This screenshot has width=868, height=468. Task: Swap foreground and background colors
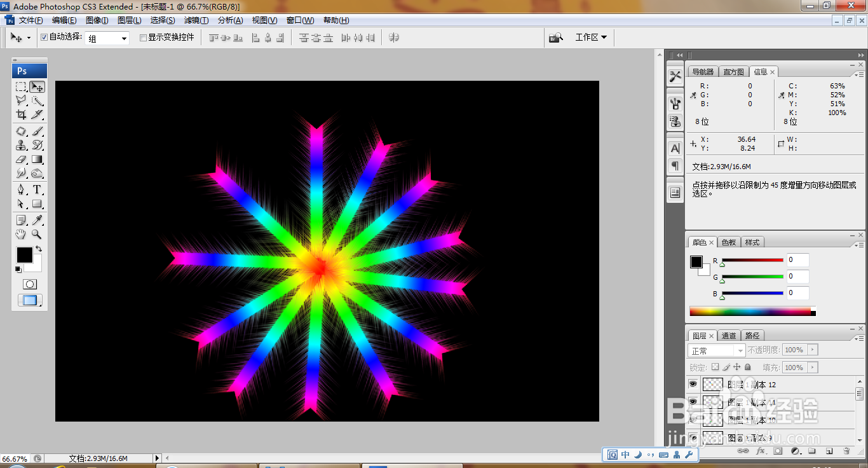(x=39, y=249)
